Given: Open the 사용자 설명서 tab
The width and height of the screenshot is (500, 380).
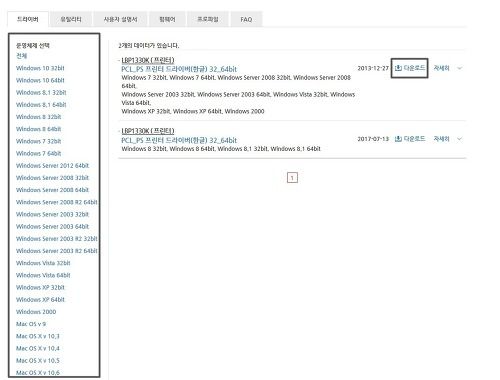Looking at the screenshot, I should click(x=120, y=19).
